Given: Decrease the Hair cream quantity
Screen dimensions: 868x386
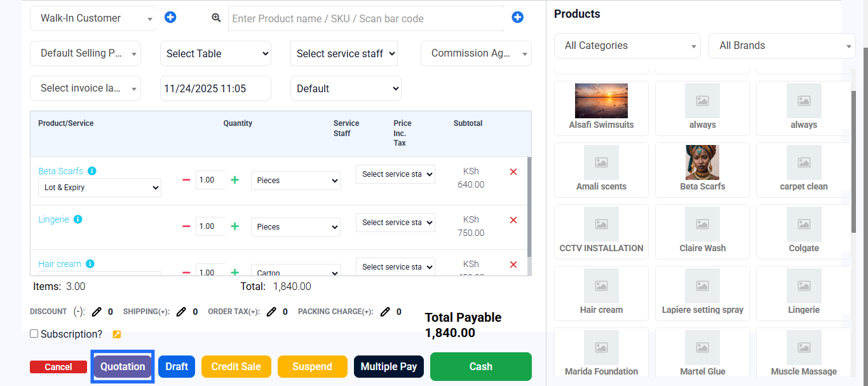Looking at the screenshot, I should pyautogui.click(x=186, y=272).
